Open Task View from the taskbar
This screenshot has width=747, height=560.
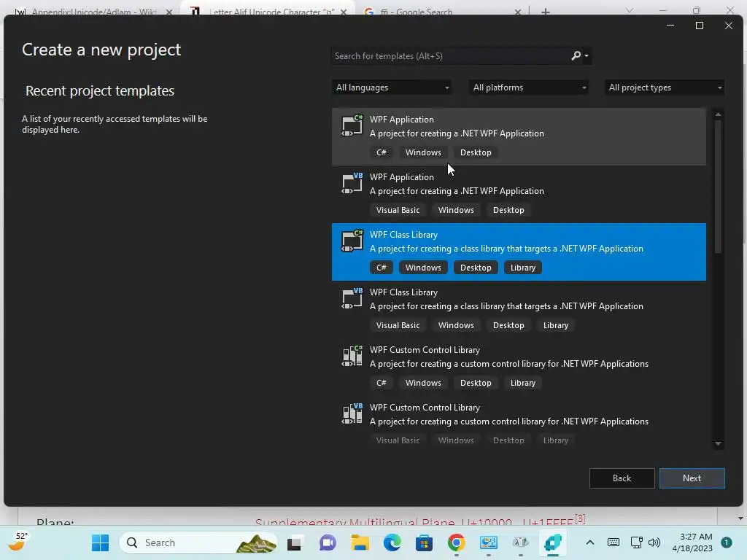point(295,542)
